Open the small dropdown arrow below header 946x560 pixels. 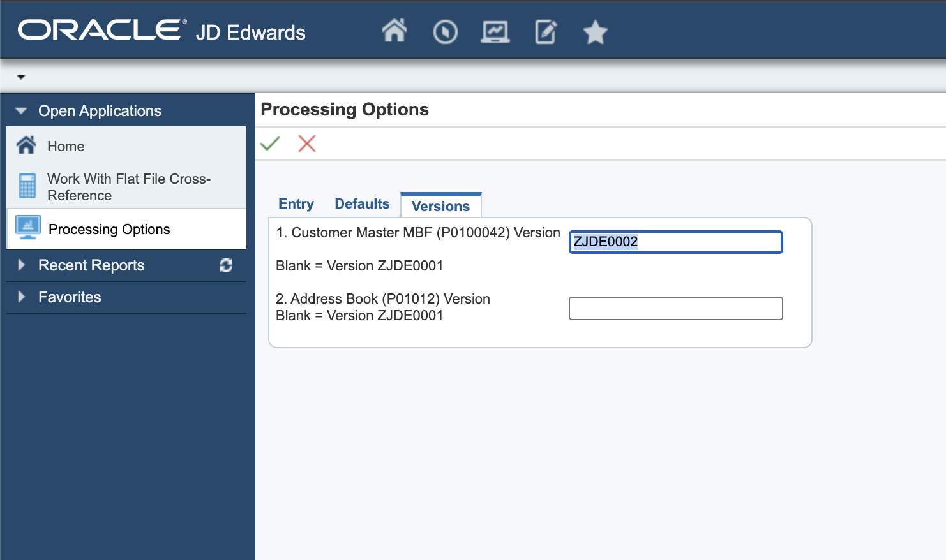tap(21, 77)
